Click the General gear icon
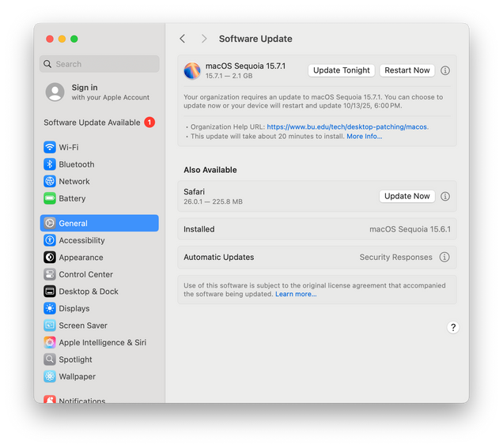Screen dimensions: 503x448 [x=50, y=224]
